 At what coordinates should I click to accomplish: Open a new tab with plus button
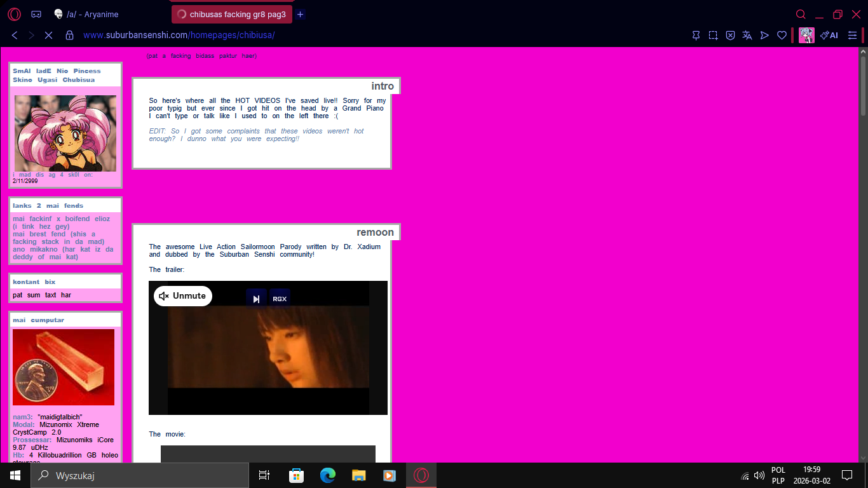pos(300,14)
